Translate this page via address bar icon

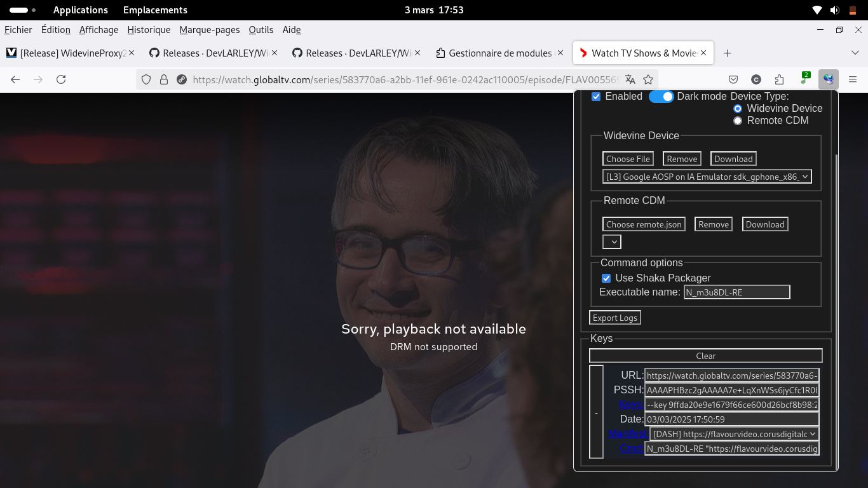click(630, 79)
